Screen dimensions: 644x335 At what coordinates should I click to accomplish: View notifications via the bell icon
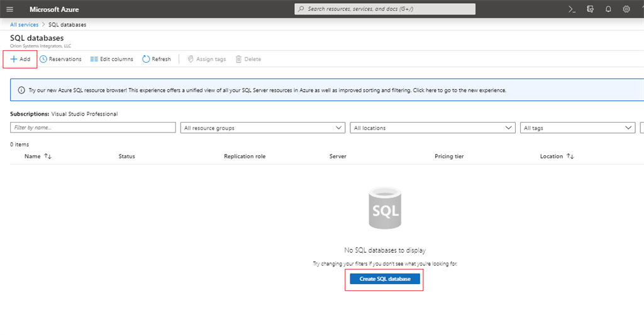(608, 9)
